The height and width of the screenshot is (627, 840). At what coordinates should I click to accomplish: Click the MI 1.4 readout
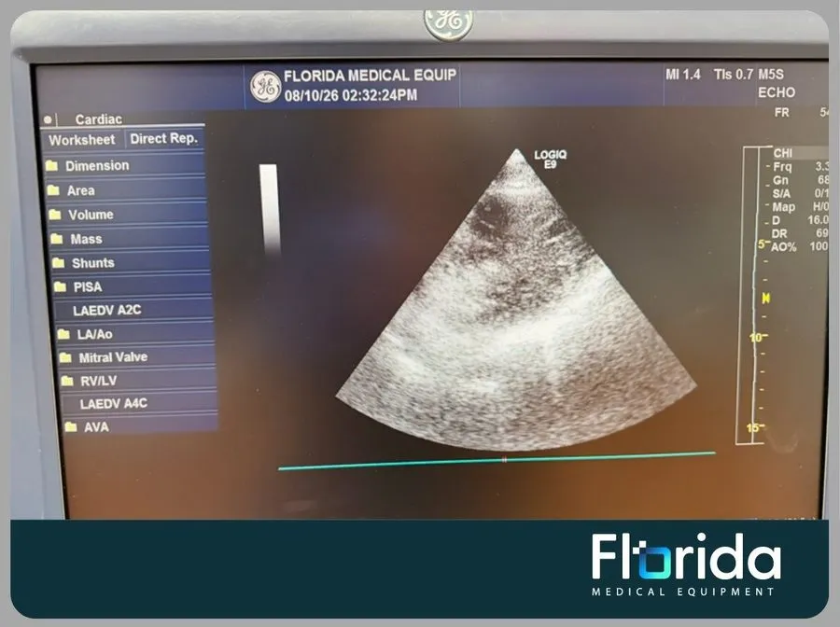click(683, 75)
